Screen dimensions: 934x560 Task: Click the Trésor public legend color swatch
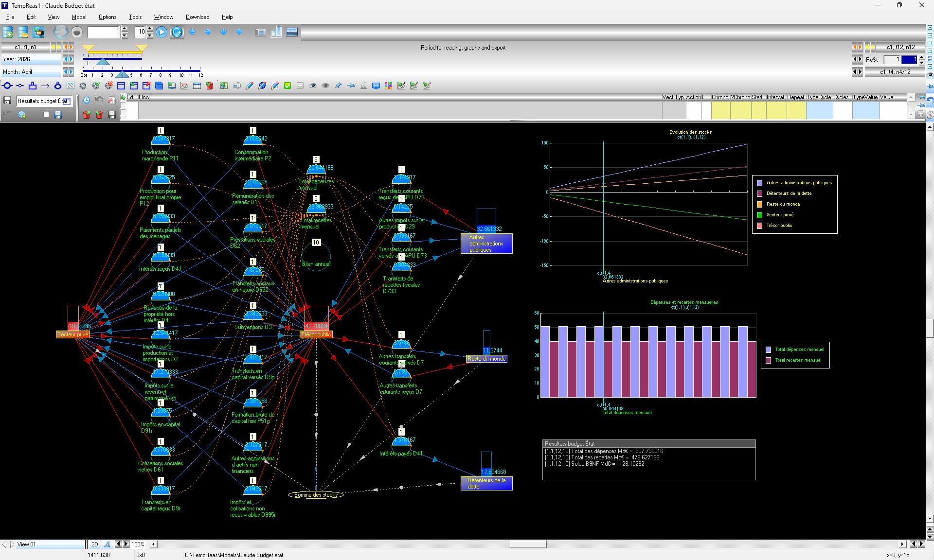(x=759, y=226)
